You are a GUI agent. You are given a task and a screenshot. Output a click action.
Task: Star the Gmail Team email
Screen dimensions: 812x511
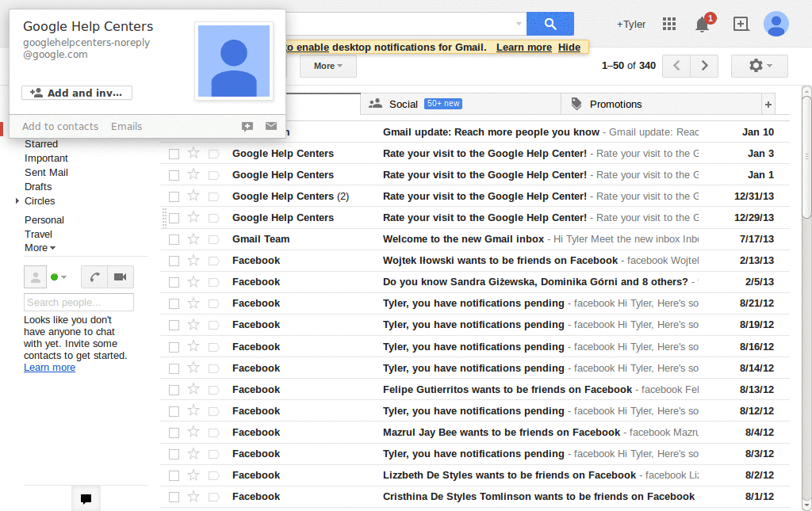coord(193,239)
